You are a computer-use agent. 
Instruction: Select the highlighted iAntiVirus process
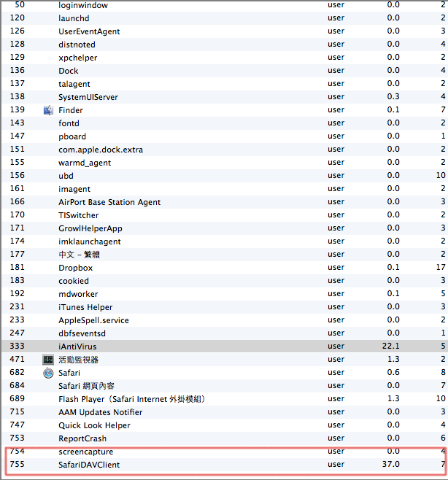(x=77, y=347)
